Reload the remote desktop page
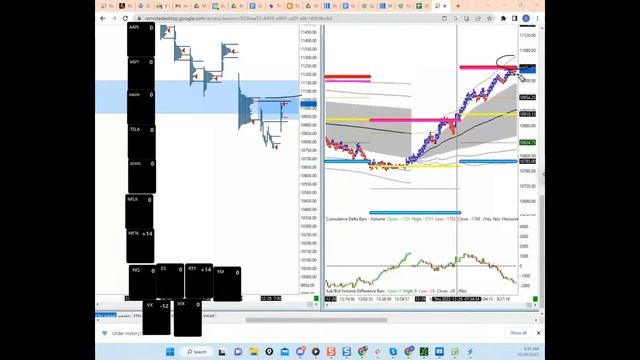This screenshot has height=360, width=640. pos(125,18)
